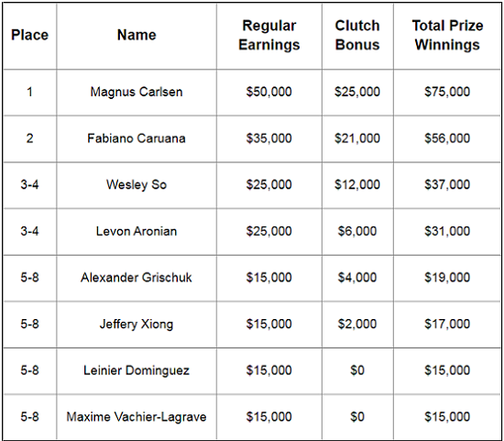Click Xiong's $2,000 clutch bonus cell
The height and width of the screenshot is (441, 504).
click(357, 325)
